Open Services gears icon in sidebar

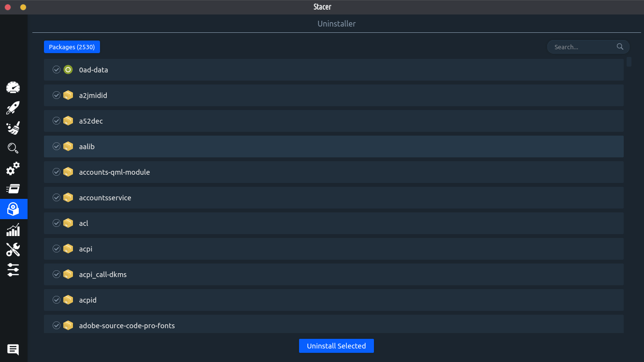(13, 168)
